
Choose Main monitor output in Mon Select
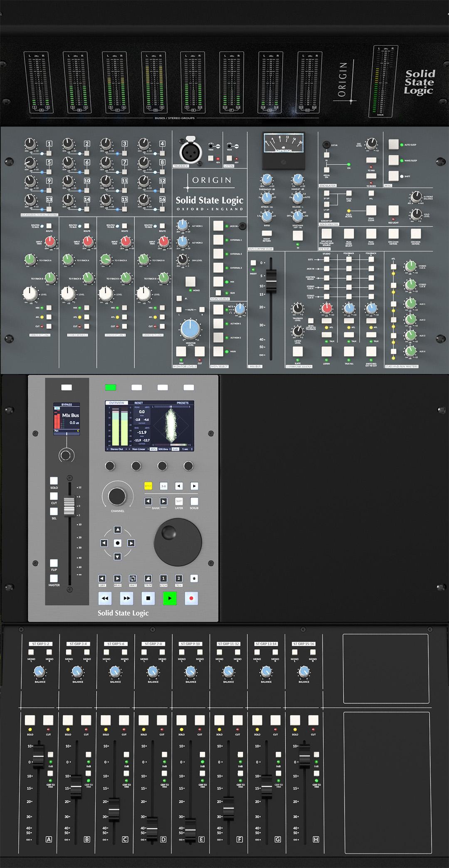(218, 351)
